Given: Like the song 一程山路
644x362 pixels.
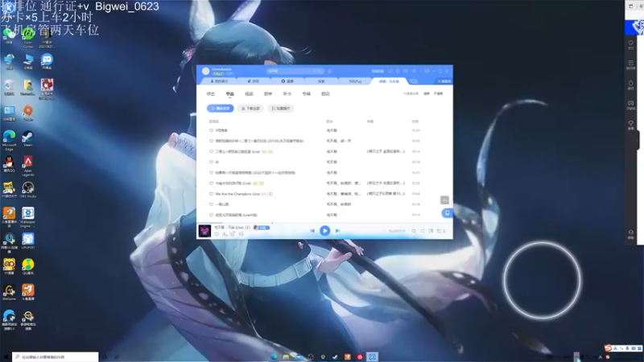Looking at the screenshot, I should tap(211, 204).
